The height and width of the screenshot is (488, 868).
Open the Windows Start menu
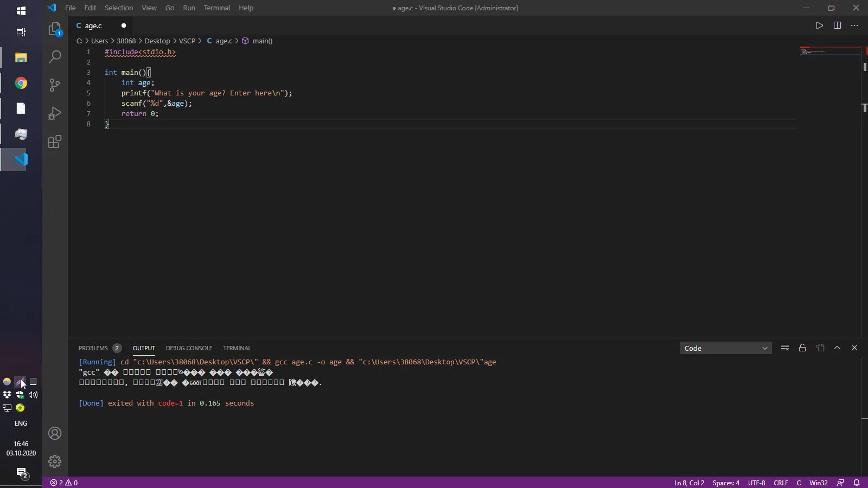(21, 11)
